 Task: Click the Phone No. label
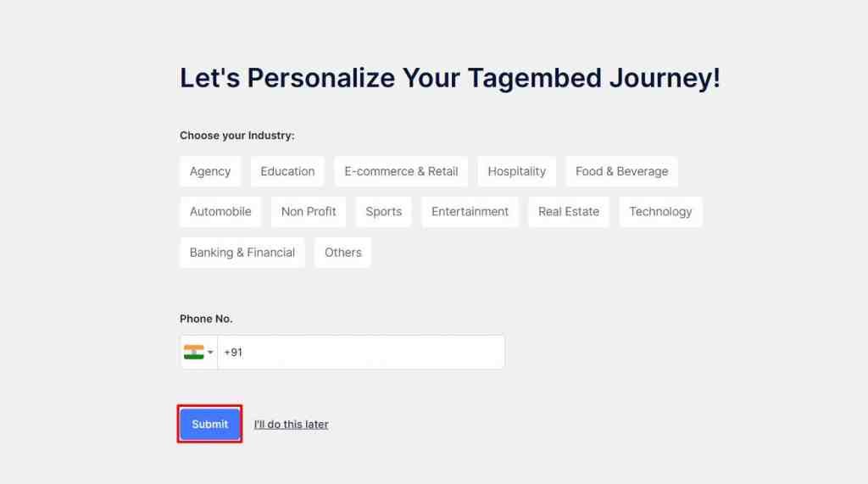(206, 319)
